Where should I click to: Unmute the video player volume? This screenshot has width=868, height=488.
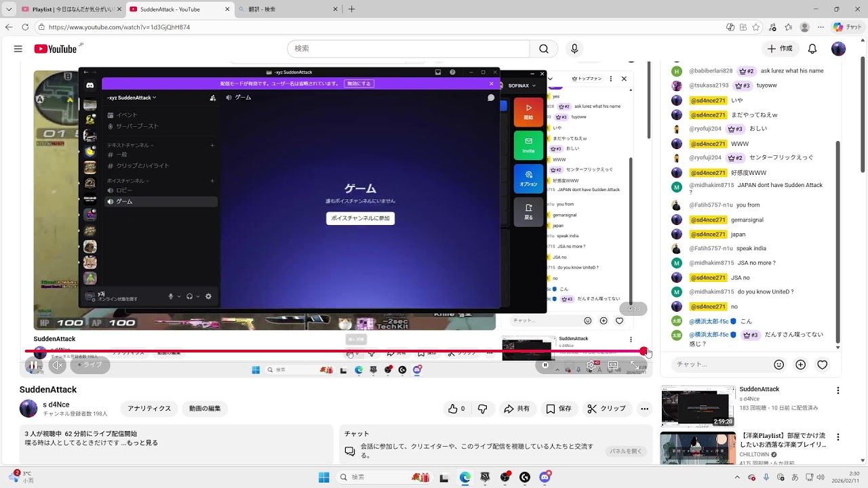coord(58,365)
